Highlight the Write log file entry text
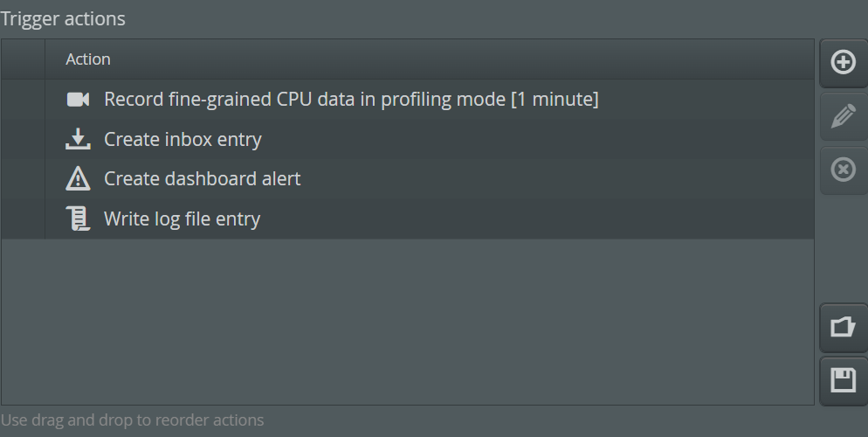868x437 pixels. pos(182,218)
